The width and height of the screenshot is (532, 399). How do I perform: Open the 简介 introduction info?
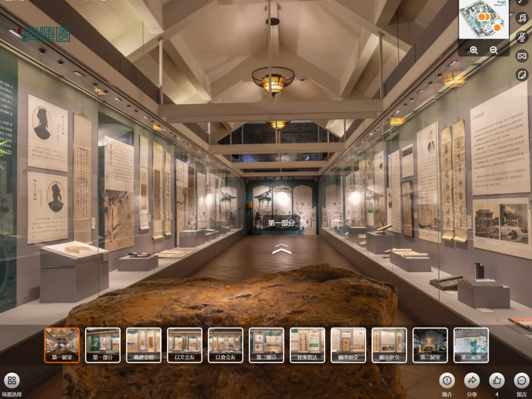point(447,380)
